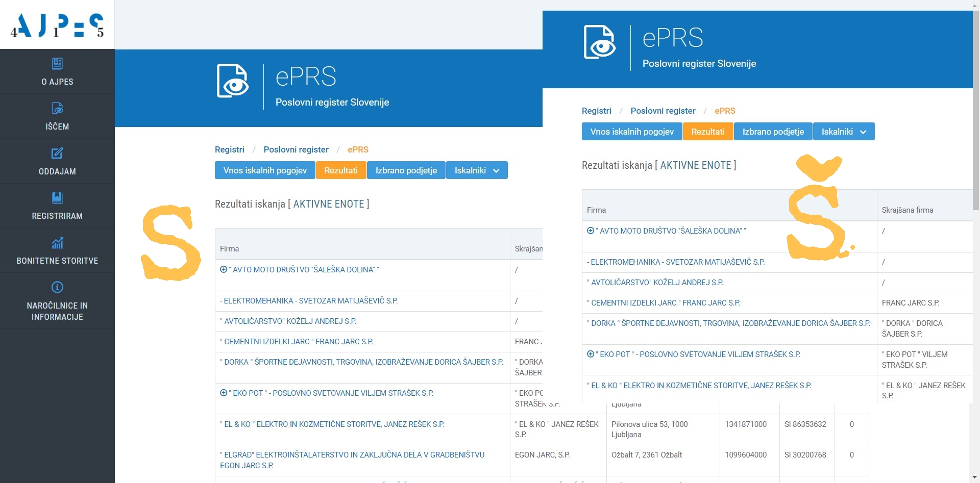Screen dimensions: 980x483
Task: Select Rezultati tab in left window
Action: tap(341, 170)
